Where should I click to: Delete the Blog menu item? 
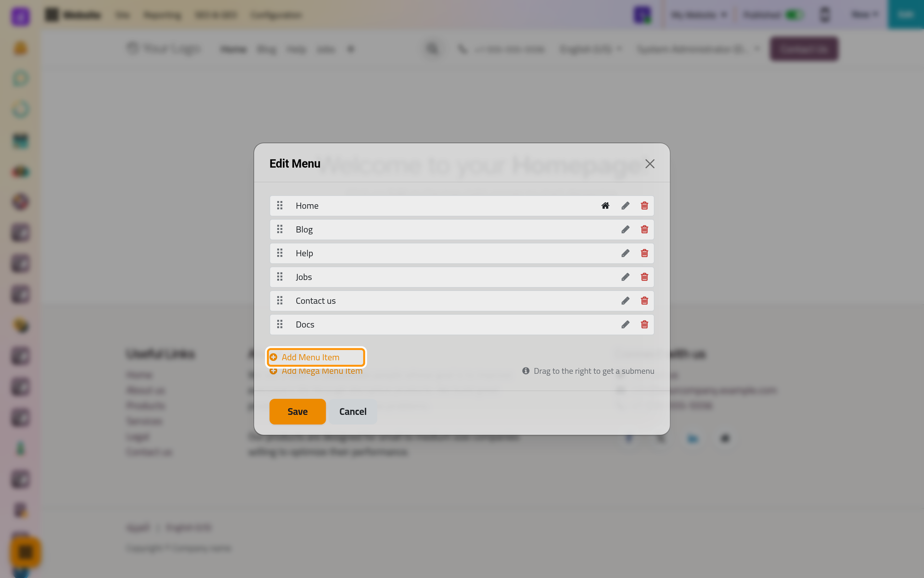click(x=644, y=229)
